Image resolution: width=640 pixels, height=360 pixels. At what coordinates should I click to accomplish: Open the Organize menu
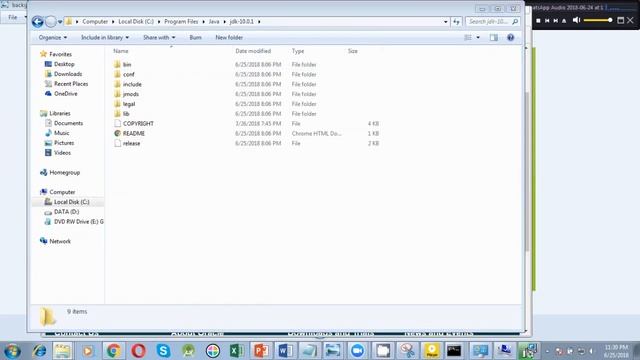53,38
